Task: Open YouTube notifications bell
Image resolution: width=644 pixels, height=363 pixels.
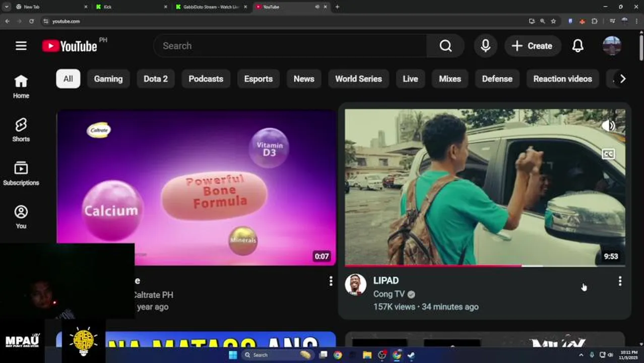Action: (577, 46)
